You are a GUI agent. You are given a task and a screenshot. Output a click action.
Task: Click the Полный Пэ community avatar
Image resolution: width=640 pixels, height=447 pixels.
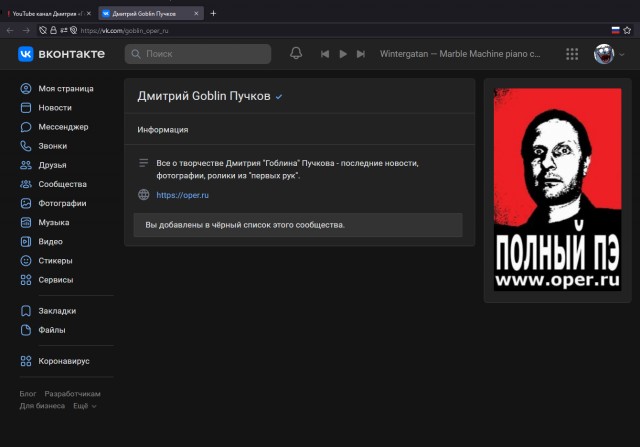tap(557, 189)
